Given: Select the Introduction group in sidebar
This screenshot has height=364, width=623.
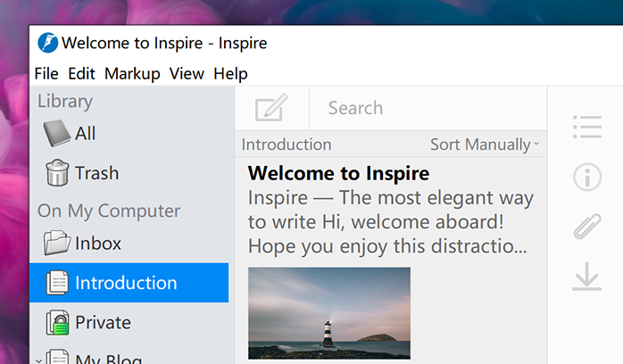Looking at the screenshot, I should tap(125, 283).
